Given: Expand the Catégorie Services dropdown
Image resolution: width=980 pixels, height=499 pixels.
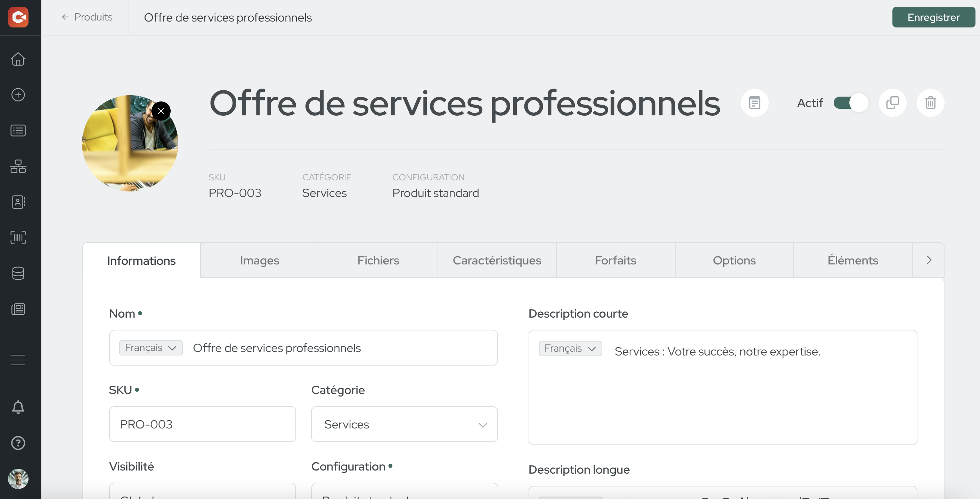Looking at the screenshot, I should pyautogui.click(x=404, y=424).
